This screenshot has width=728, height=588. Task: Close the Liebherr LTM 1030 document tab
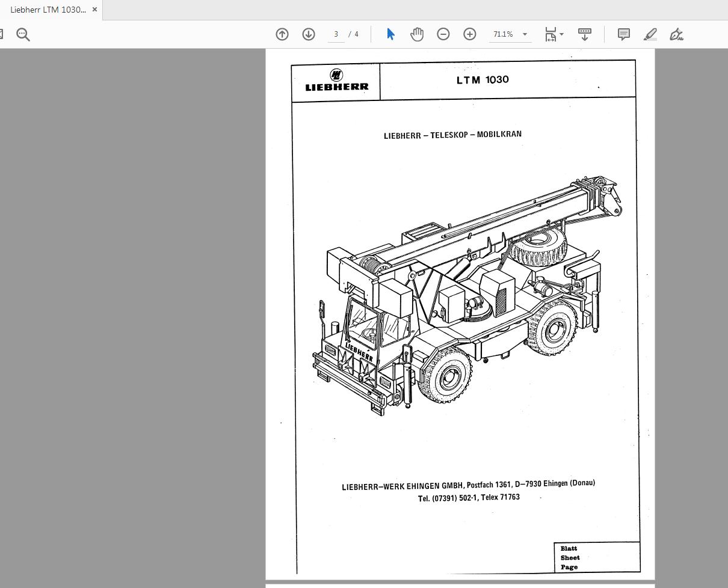94,10
